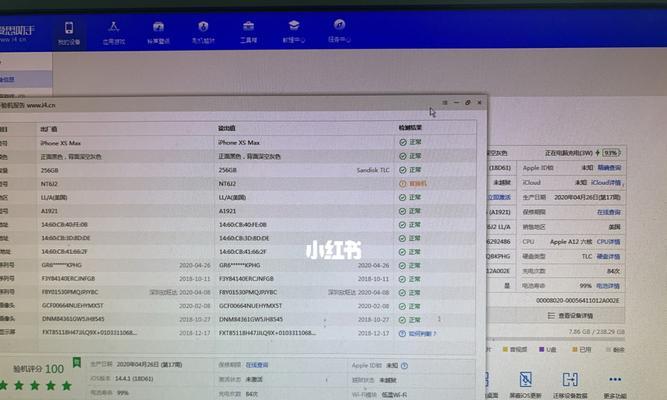Click the check icon in LL/A region row
The width and height of the screenshot is (667, 400).
pos(402,197)
